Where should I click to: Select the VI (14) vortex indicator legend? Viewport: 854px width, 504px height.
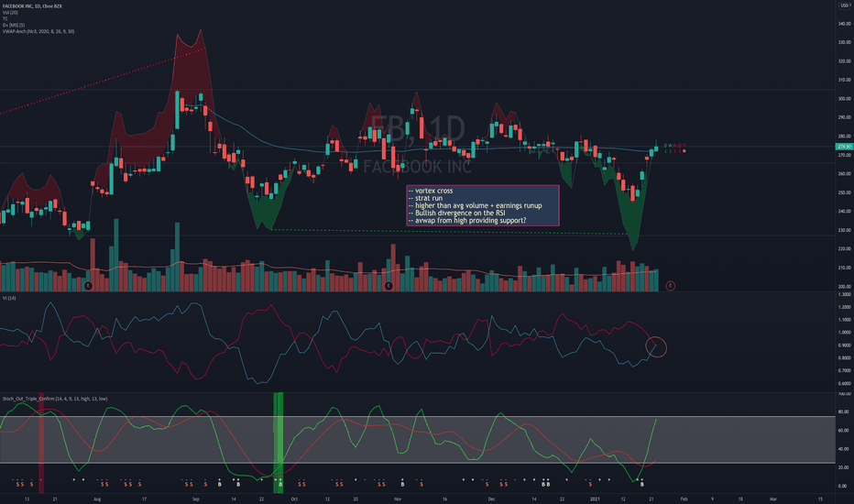[x=9, y=298]
